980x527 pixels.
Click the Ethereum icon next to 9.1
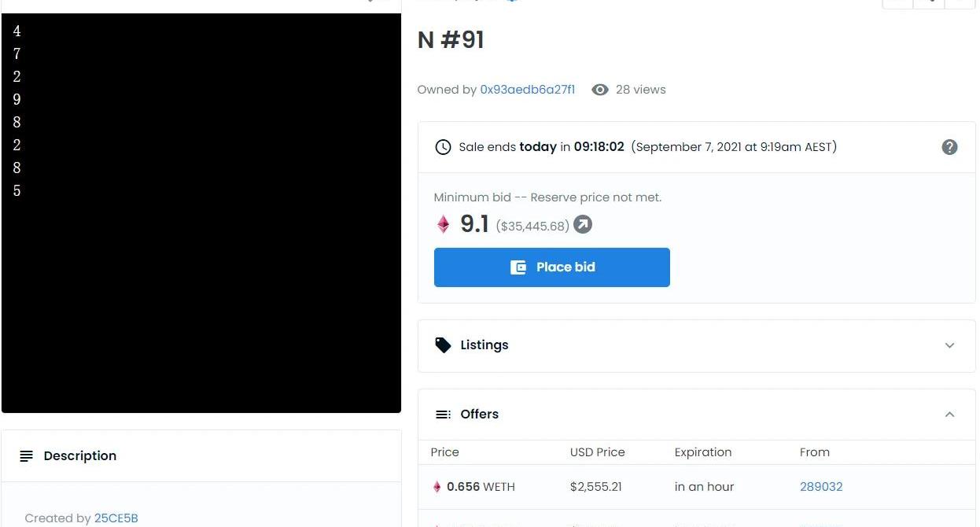444,225
